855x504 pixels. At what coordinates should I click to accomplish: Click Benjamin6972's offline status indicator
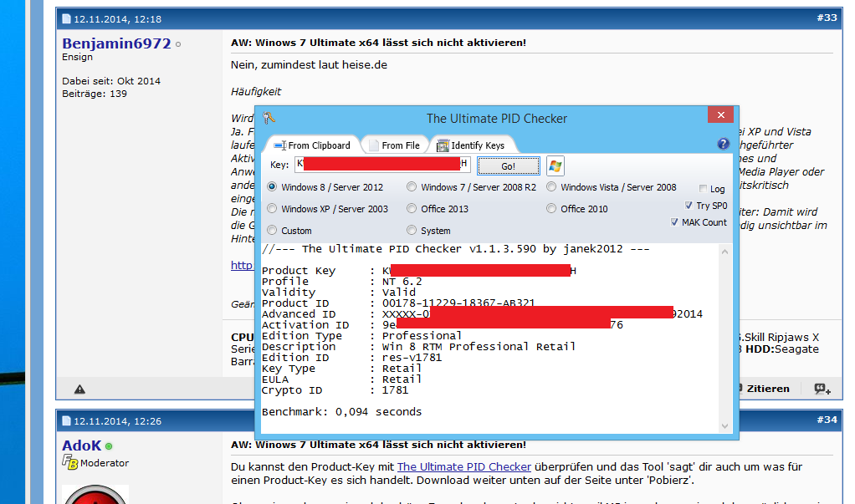[177, 44]
